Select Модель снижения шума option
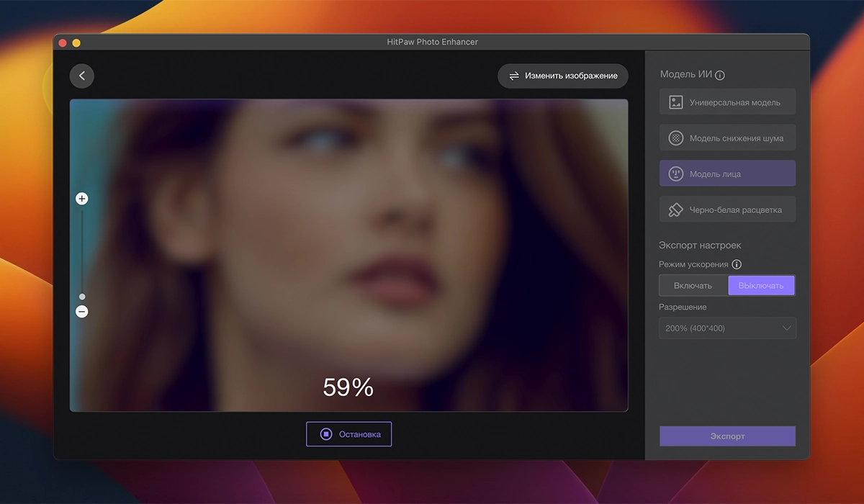864x504 pixels. click(x=736, y=138)
